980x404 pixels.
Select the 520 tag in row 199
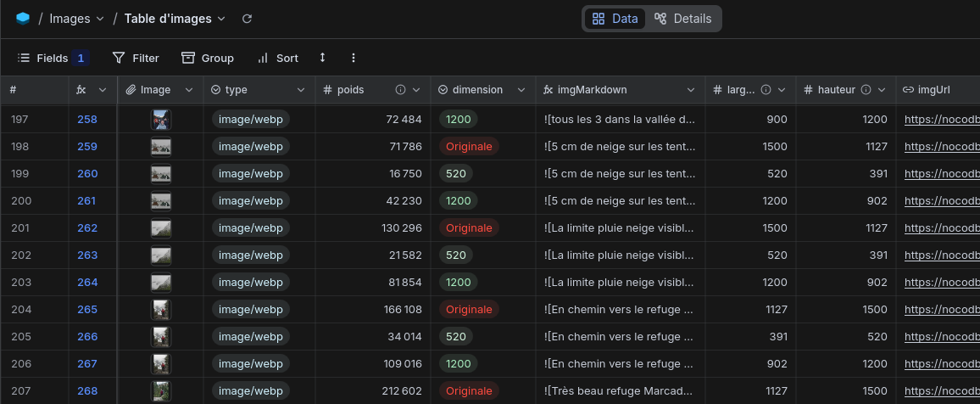pyautogui.click(x=456, y=174)
